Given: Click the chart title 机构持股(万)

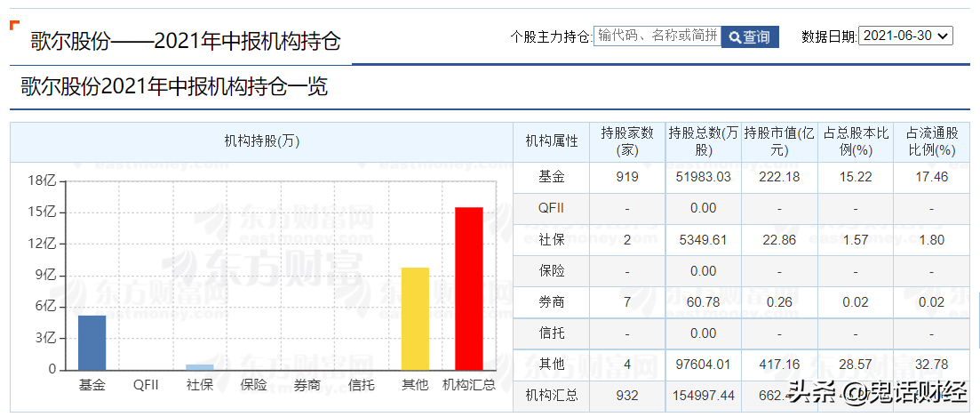Looking at the screenshot, I should pyautogui.click(x=261, y=141).
